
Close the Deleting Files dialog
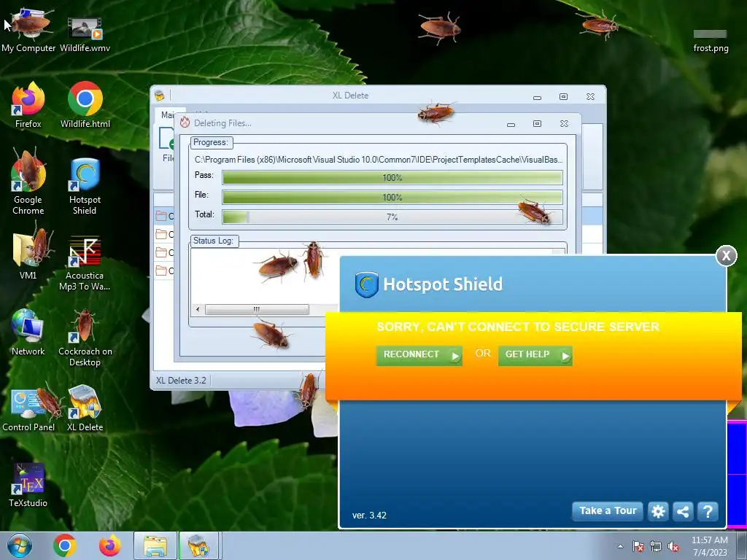564,124
